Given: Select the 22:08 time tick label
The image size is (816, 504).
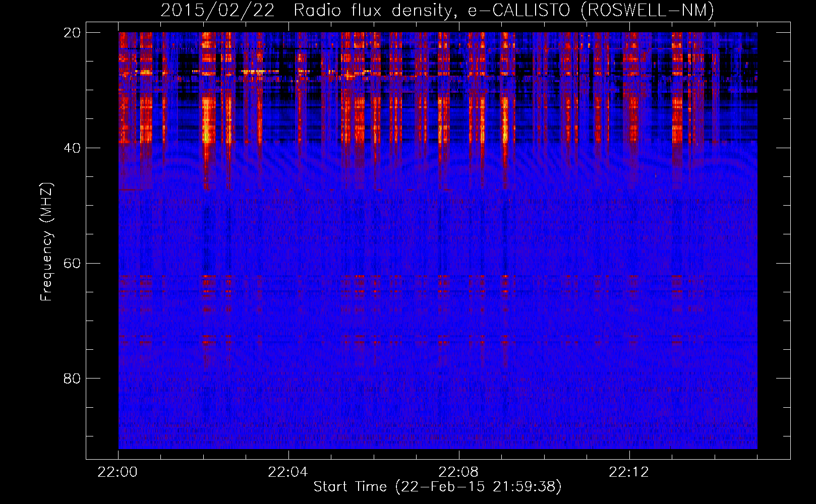Looking at the screenshot, I should 458,472.
